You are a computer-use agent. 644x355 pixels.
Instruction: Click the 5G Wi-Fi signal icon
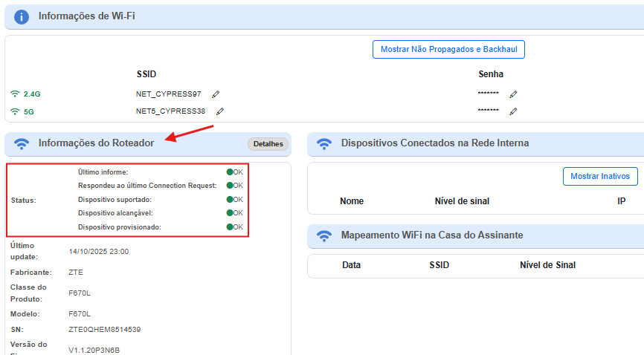(x=14, y=111)
